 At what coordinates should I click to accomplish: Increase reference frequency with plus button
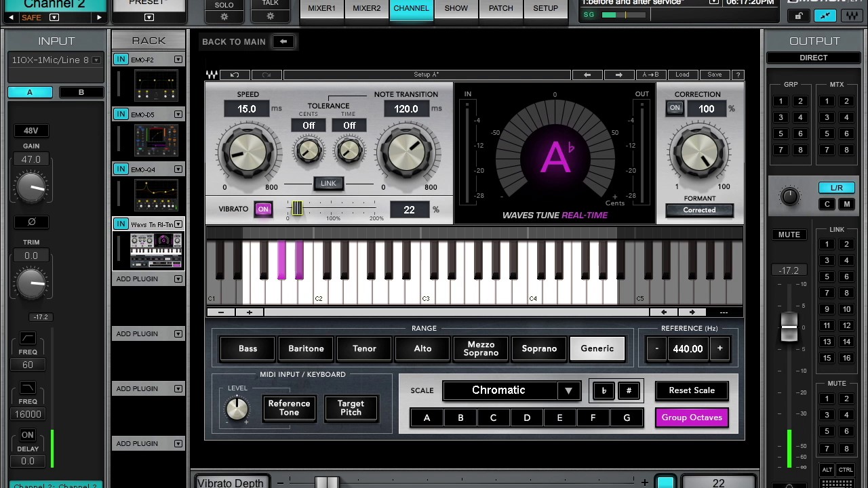719,348
